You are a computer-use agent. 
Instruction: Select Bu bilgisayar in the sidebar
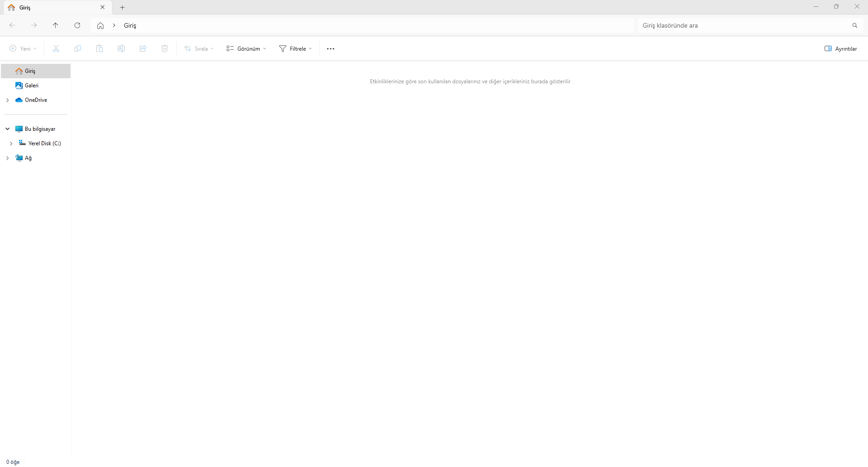pos(36,129)
